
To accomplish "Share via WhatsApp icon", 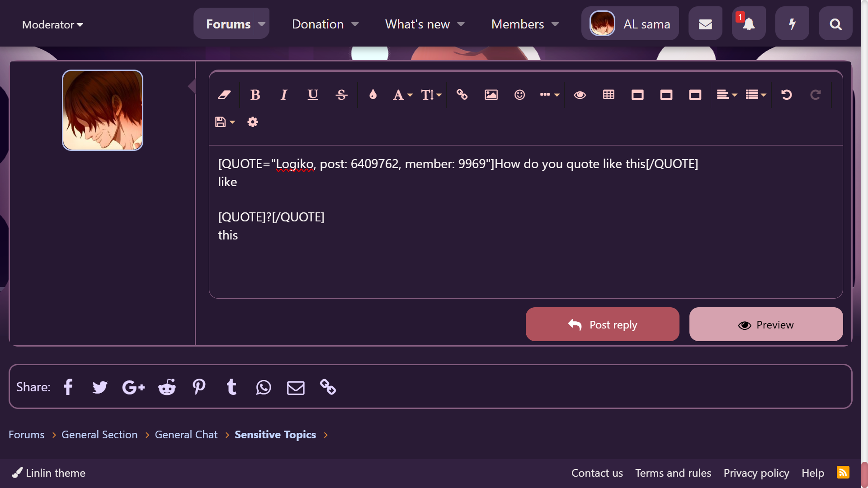I will pyautogui.click(x=264, y=387).
